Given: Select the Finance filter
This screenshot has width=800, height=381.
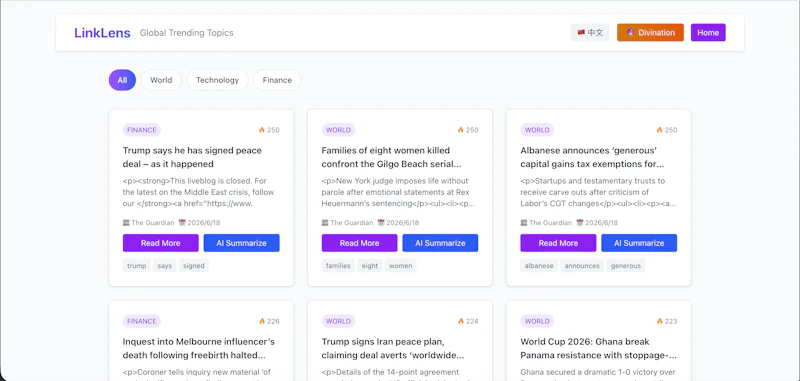Looking at the screenshot, I should pos(277,80).
